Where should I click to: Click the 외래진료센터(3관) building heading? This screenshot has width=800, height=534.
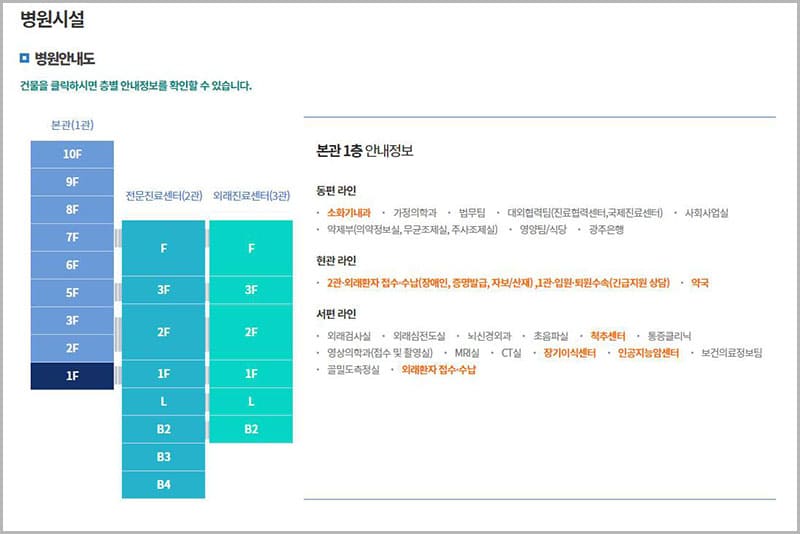tap(251, 196)
